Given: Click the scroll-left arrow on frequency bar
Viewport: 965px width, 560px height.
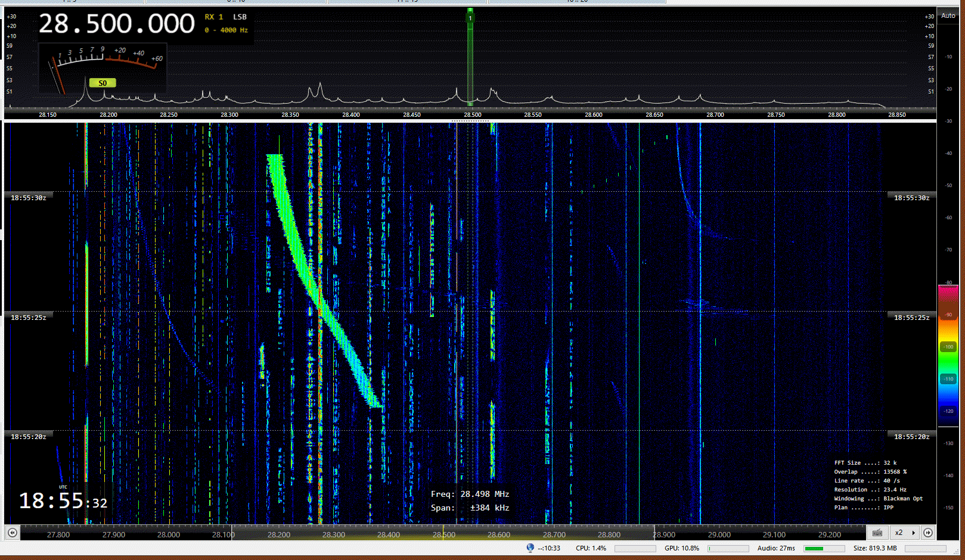Looking at the screenshot, I should point(12,533).
